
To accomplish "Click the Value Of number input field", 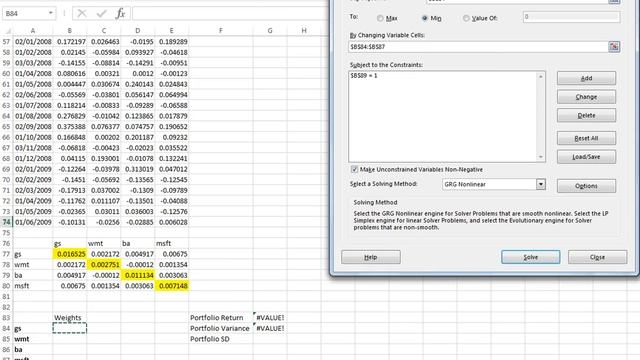I will point(571,17).
